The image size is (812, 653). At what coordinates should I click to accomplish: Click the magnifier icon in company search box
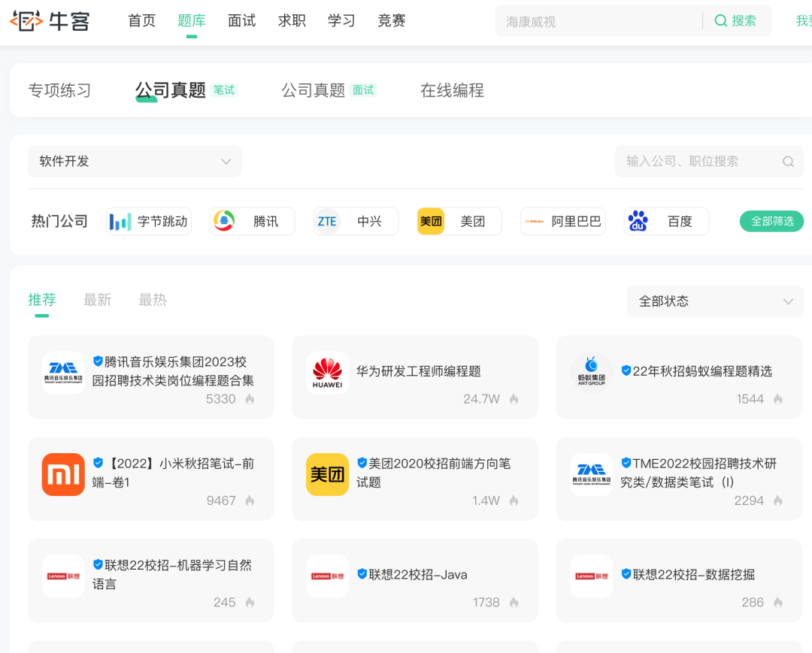tap(788, 162)
